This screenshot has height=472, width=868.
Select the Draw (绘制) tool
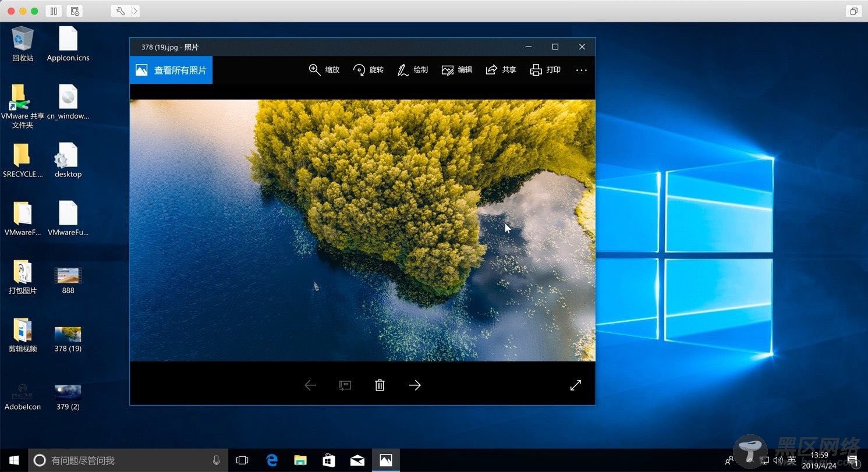coord(413,70)
